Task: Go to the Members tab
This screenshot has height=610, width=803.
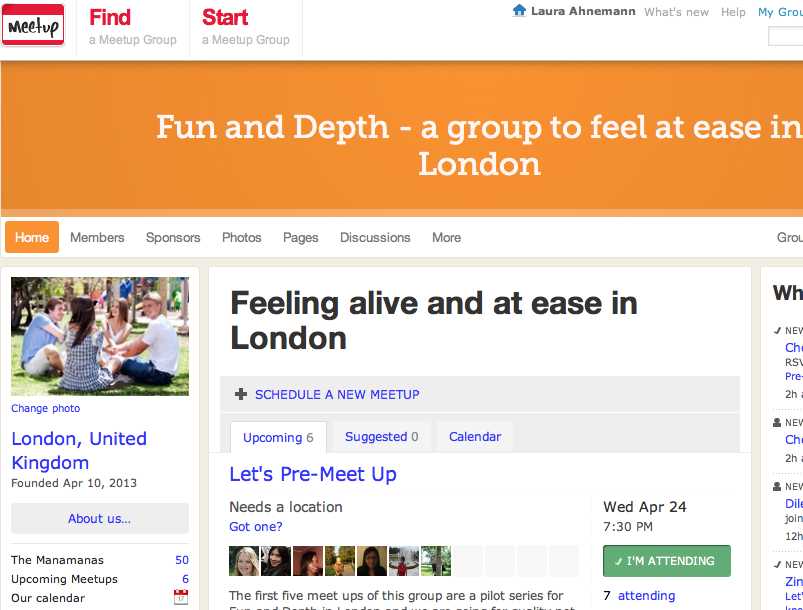Action: click(x=97, y=238)
